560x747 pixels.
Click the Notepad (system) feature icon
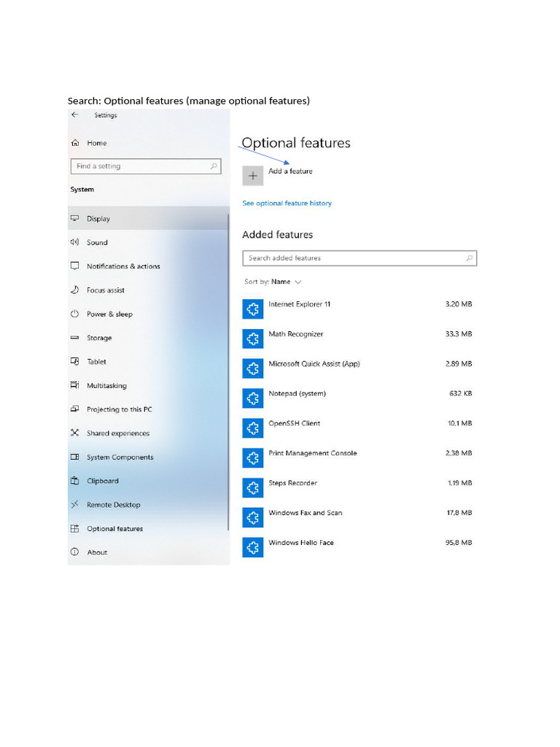coord(253,398)
